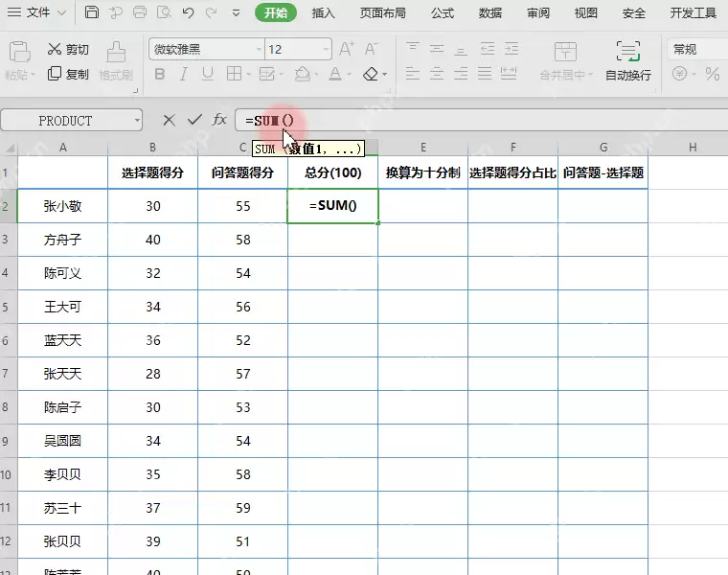This screenshot has height=575, width=728.
Task: Open the 公式 tab
Action: [443, 13]
